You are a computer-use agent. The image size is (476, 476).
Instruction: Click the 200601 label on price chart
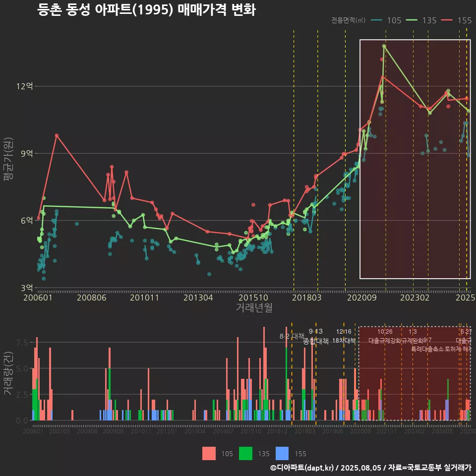tap(38, 297)
